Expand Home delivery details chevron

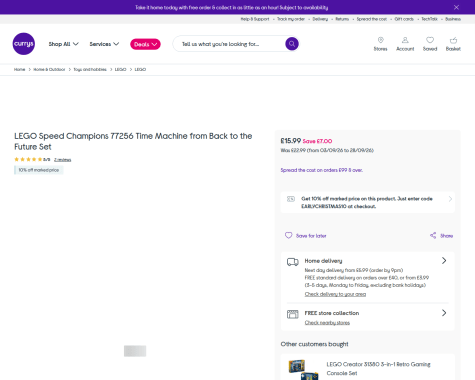pos(444,261)
